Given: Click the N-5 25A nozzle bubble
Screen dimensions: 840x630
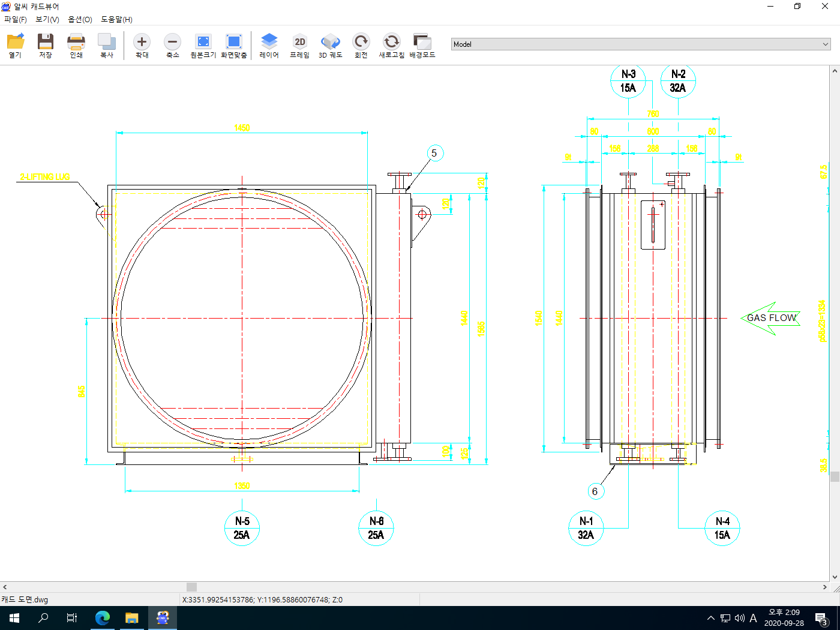Looking at the screenshot, I should click(242, 528).
